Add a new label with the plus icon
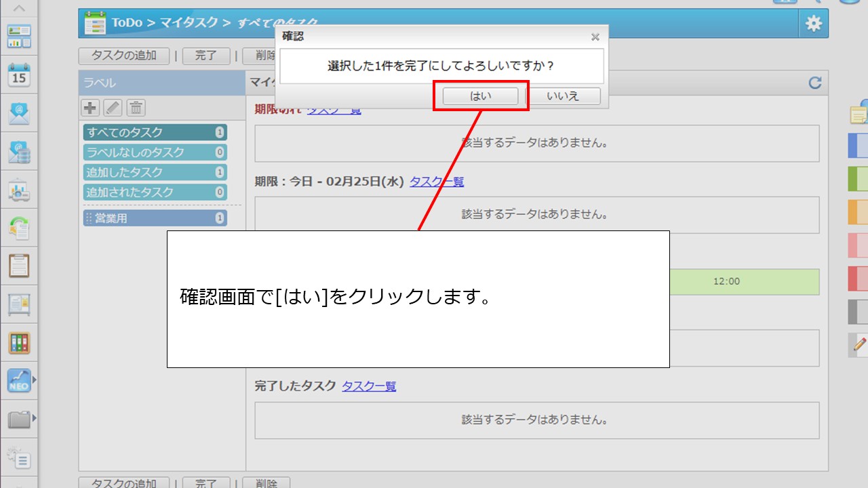This screenshot has height=488, width=868. (x=90, y=107)
